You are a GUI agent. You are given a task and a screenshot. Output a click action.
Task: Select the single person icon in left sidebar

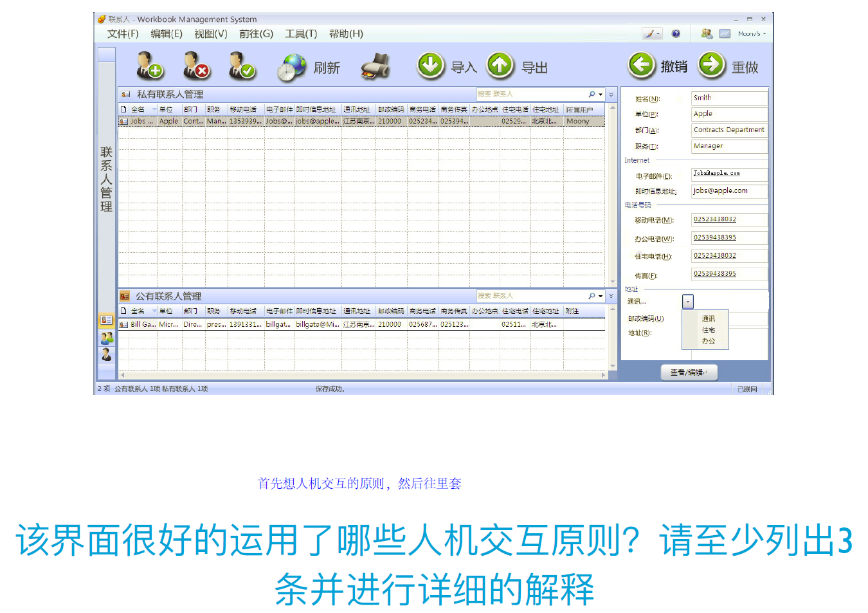[106, 354]
